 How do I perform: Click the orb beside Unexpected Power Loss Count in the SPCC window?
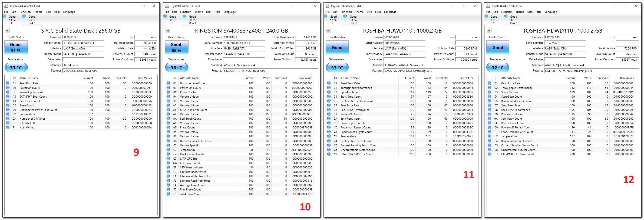(8, 110)
